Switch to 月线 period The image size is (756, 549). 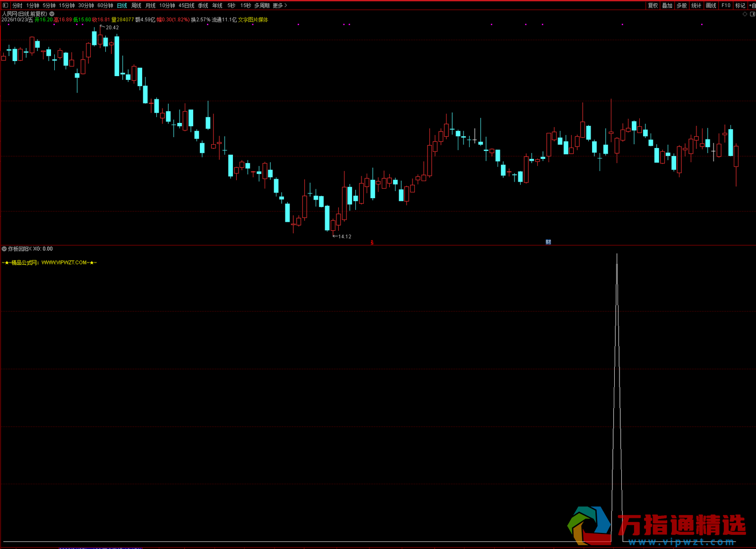coord(150,6)
